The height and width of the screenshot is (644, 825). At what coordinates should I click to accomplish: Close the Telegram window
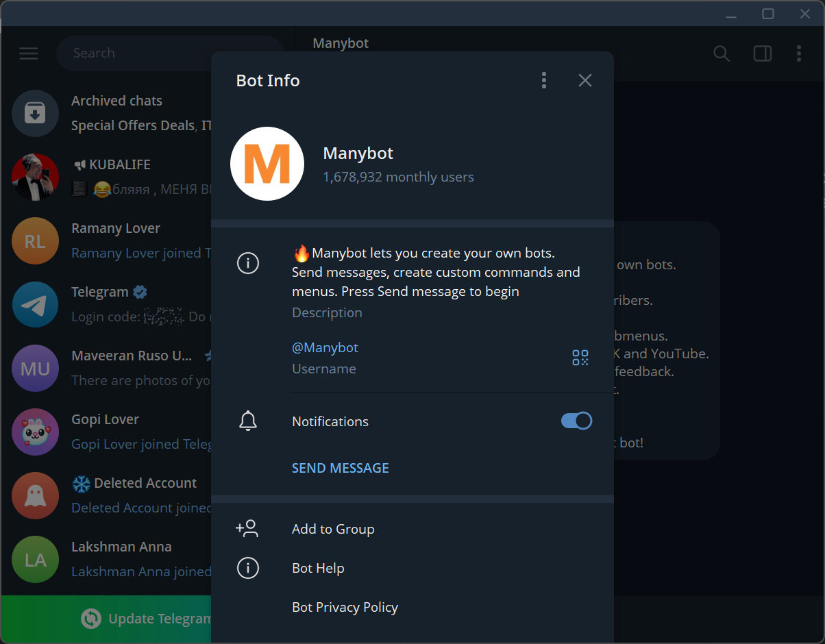(805, 14)
